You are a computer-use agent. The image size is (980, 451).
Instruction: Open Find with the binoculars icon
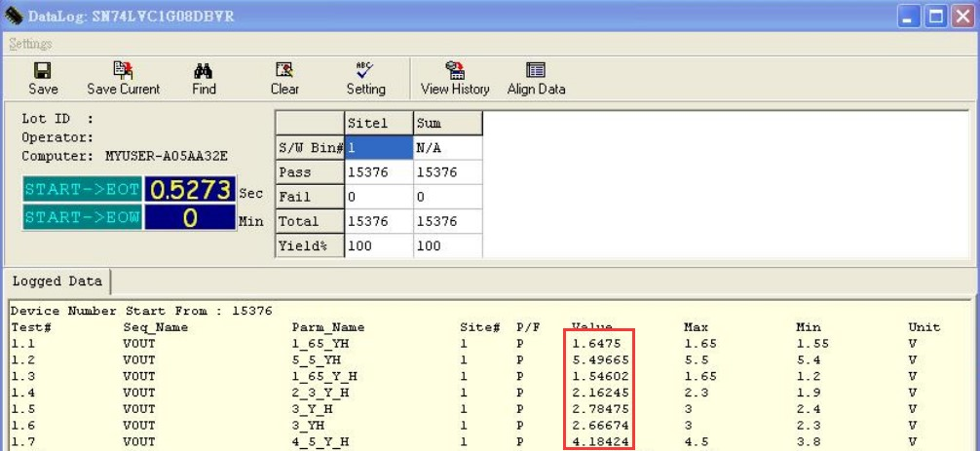tap(204, 70)
